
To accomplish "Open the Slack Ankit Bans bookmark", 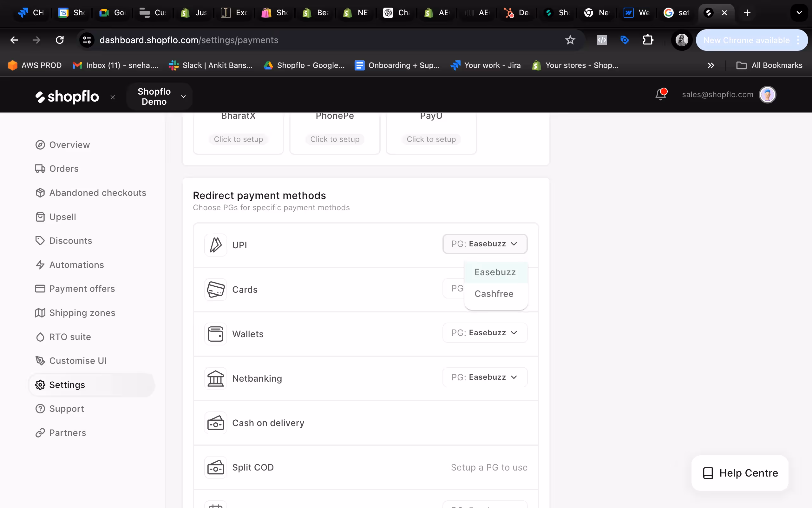I will pos(210,65).
